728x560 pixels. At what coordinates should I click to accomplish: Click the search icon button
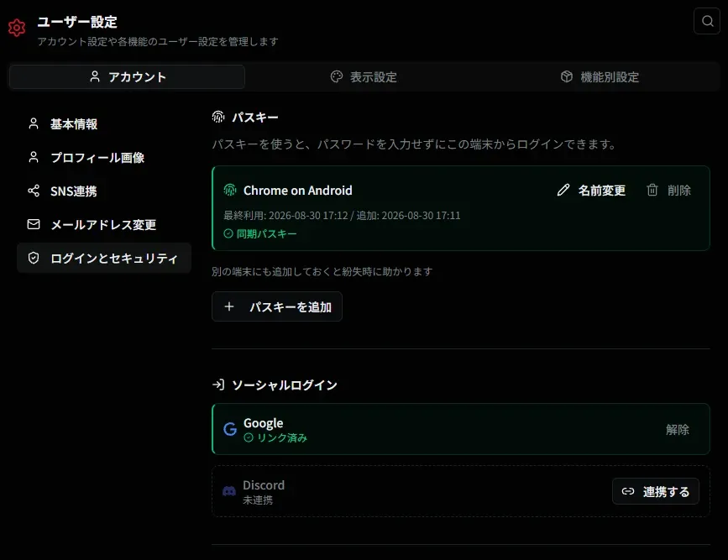point(707,21)
